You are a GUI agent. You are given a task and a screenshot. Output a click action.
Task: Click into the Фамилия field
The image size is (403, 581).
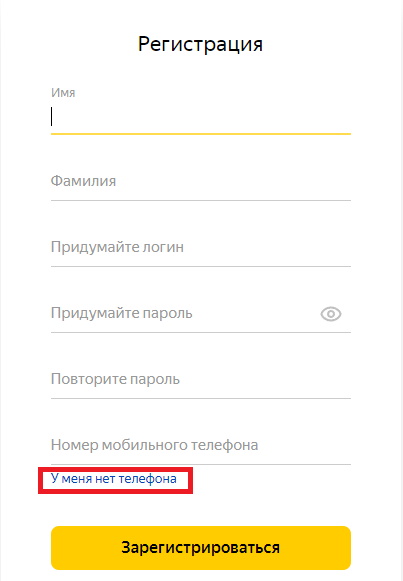201,182
